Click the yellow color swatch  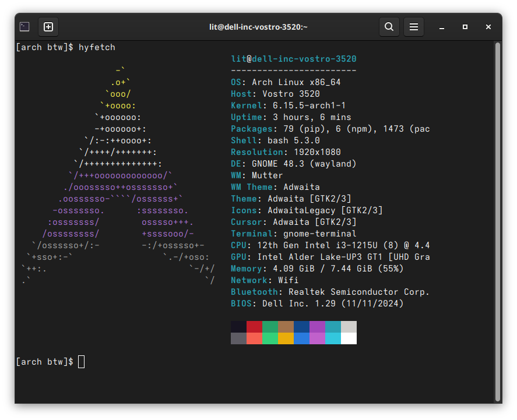click(x=286, y=338)
